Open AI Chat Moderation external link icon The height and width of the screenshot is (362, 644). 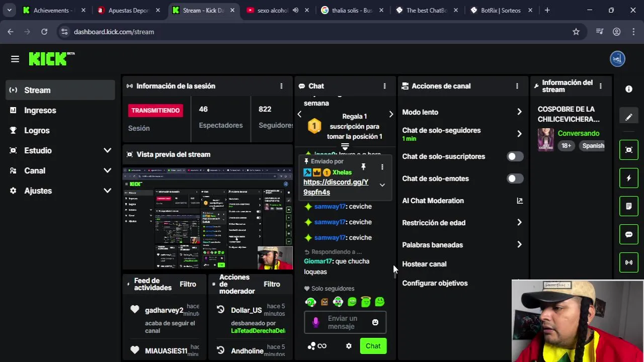(520, 201)
